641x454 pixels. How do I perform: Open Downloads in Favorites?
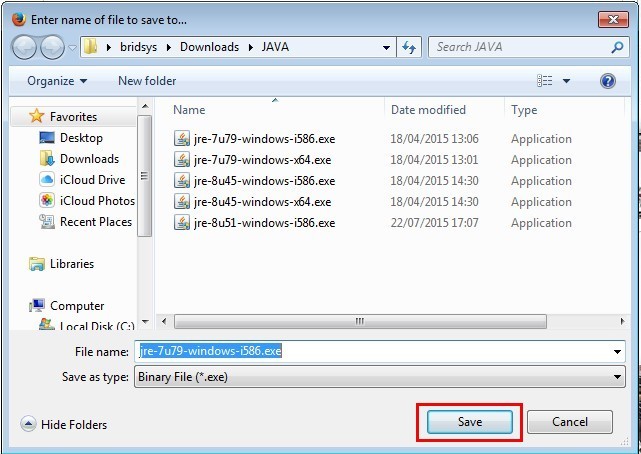pyautogui.click(x=89, y=159)
